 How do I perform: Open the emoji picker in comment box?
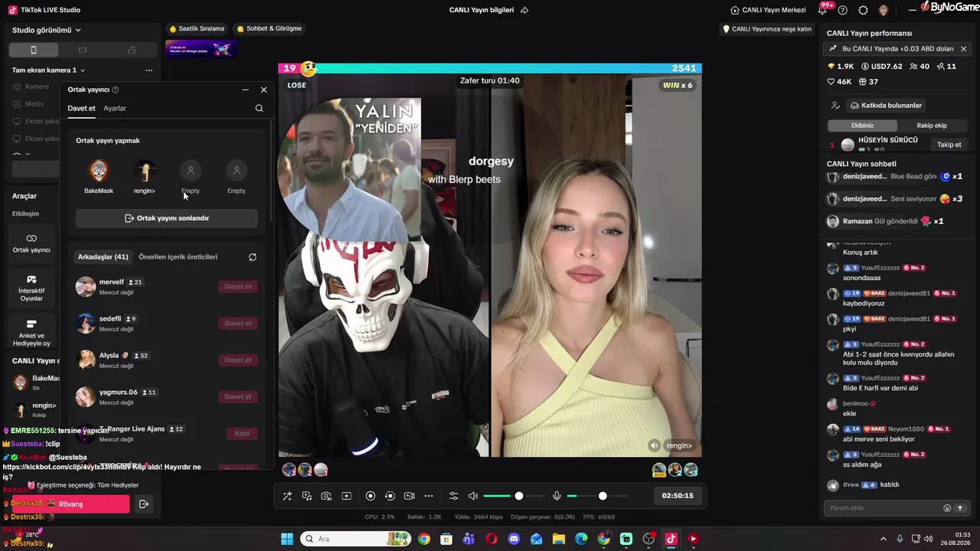pos(947,508)
